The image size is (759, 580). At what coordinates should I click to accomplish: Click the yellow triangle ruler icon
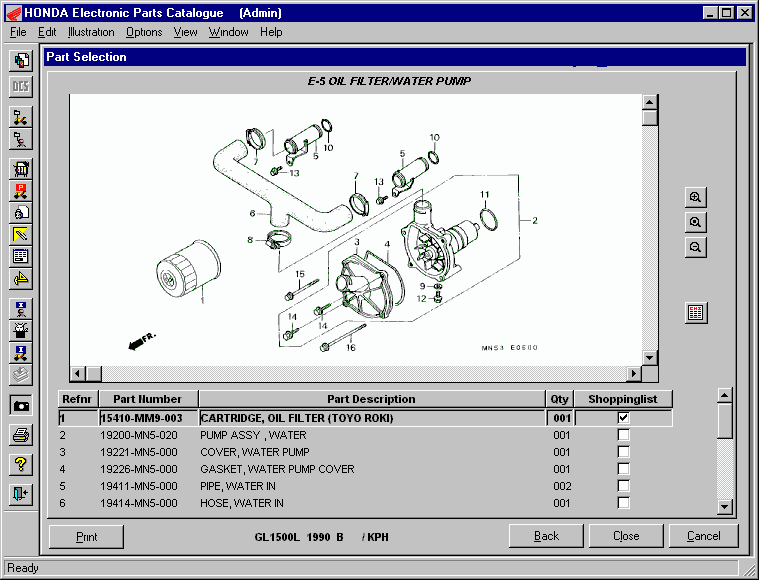pos(21,279)
